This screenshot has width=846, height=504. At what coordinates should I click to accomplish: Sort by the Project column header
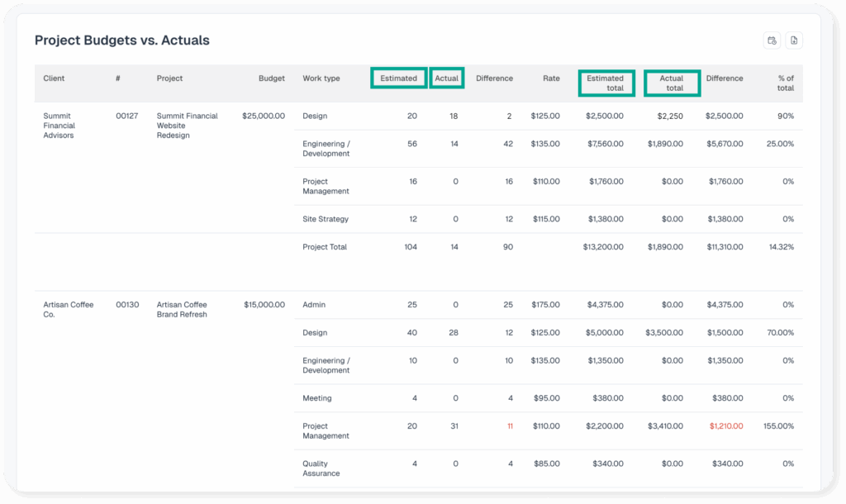(169, 78)
